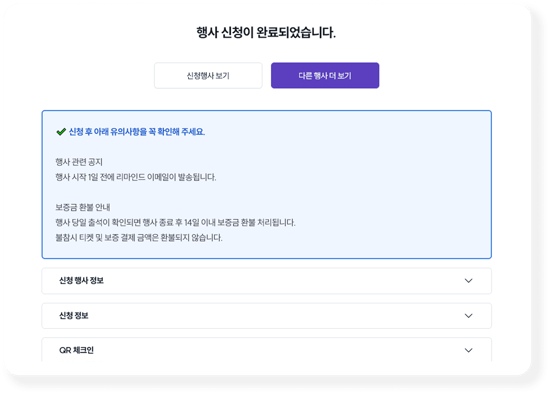
Task: Select the 신청 후 아래 유의사항을 꼭 확인해 주세요 heading
Action: (137, 132)
